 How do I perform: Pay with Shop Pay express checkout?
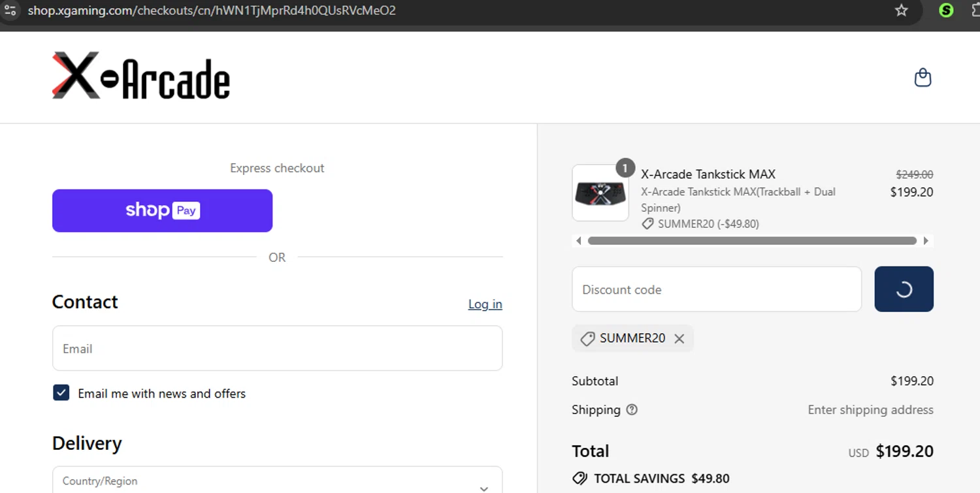[x=162, y=210]
